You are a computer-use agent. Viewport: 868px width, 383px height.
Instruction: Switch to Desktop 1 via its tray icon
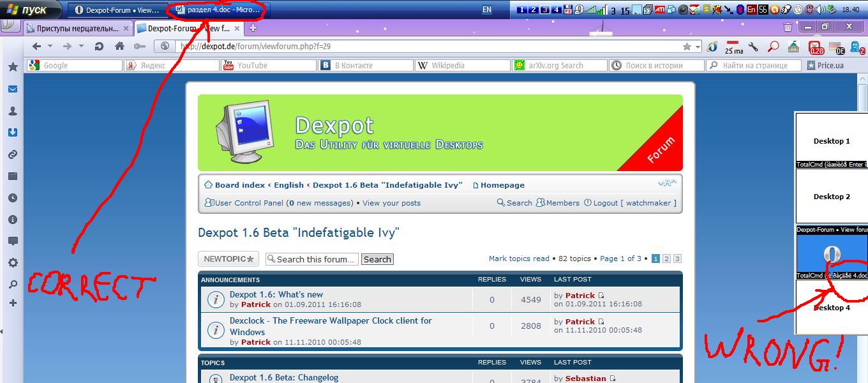click(x=521, y=10)
